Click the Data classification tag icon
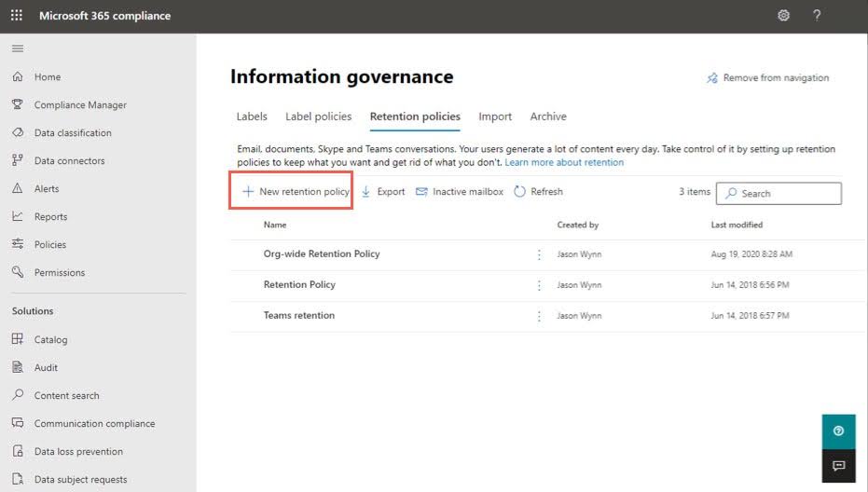 pyautogui.click(x=18, y=132)
